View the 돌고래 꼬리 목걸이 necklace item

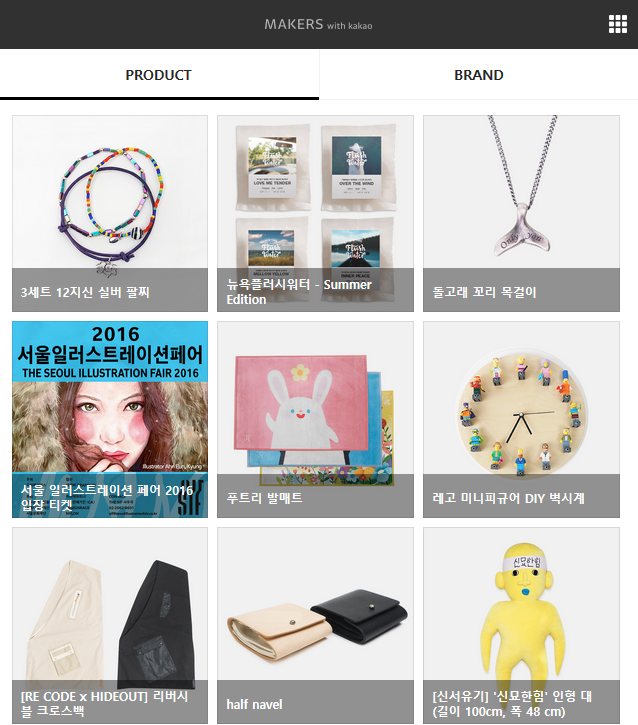pos(521,214)
